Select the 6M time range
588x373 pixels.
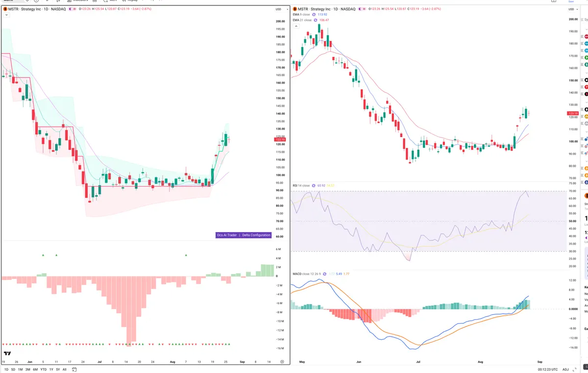click(35, 369)
